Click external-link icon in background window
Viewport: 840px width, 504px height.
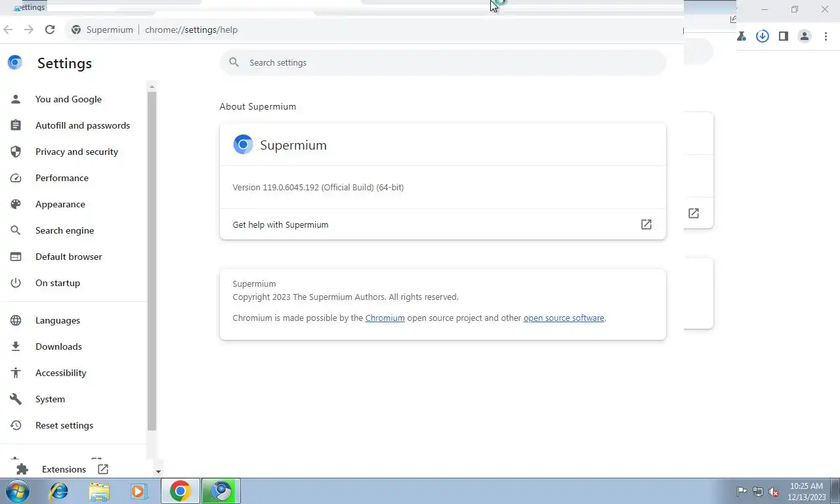point(694,213)
